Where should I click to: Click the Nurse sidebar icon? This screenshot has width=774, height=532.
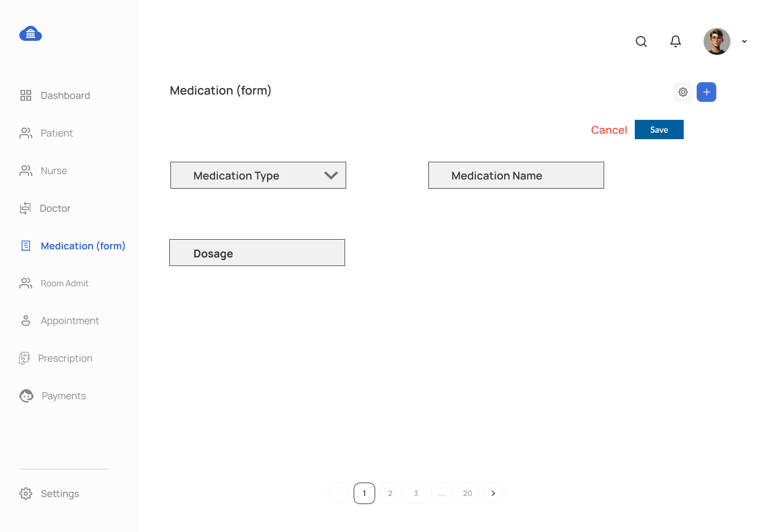pyautogui.click(x=26, y=171)
